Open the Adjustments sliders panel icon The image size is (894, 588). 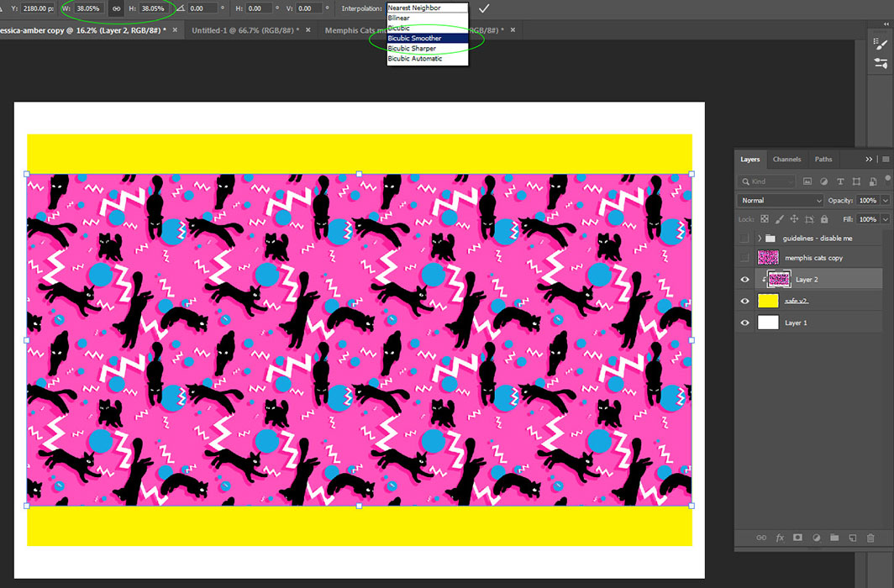(881, 63)
